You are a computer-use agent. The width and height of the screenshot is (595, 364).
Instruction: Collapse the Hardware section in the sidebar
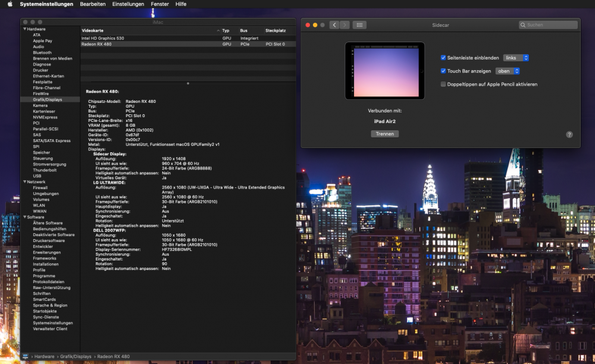point(24,29)
